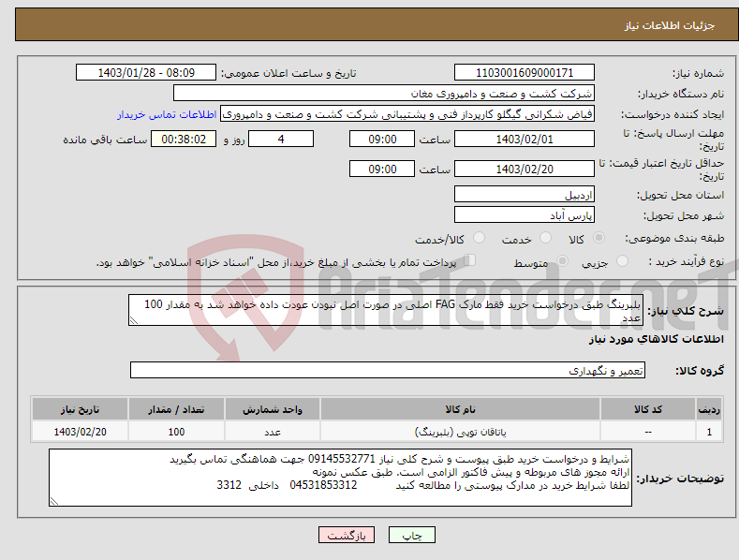The image size is (739, 560).
Task: Click the توضیحات خریدار text area
Action: point(340,478)
